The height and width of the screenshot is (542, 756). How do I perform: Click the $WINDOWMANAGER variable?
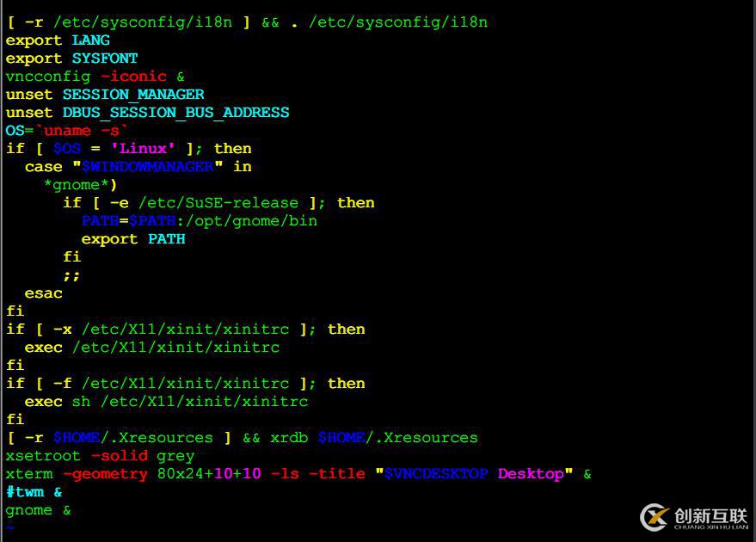[x=148, y=166]
